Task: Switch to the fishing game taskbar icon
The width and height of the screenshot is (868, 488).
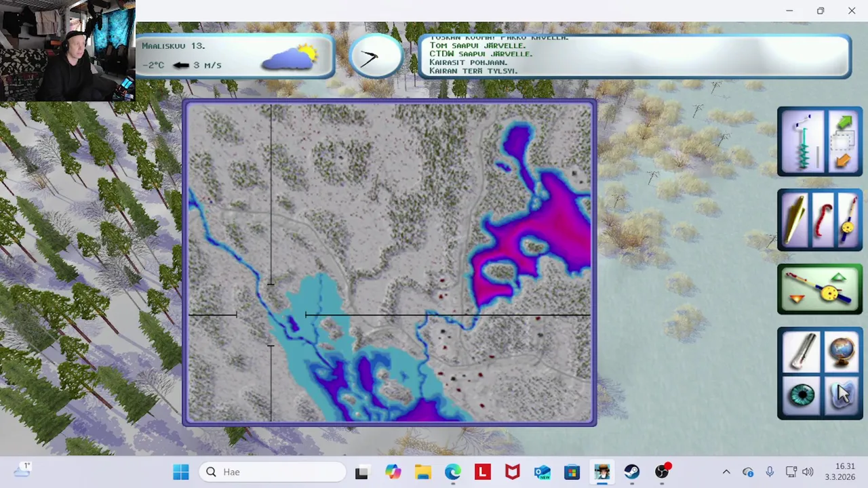Action: pos(601,472)
